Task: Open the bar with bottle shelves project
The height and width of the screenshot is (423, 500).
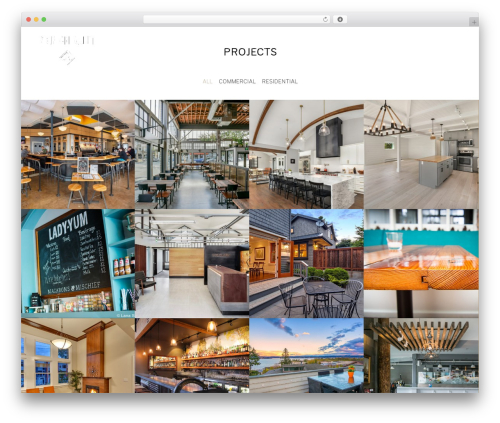Action: 192,355
